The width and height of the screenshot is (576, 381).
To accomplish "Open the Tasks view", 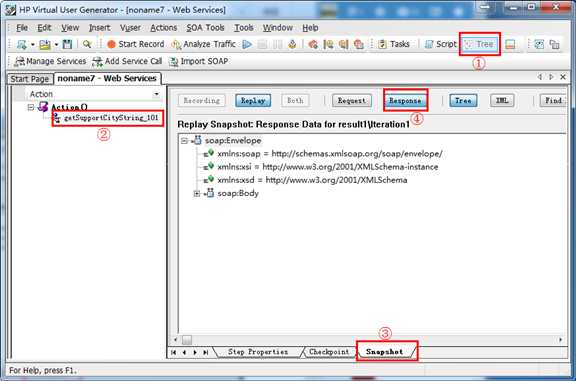I will click(394, 44).
